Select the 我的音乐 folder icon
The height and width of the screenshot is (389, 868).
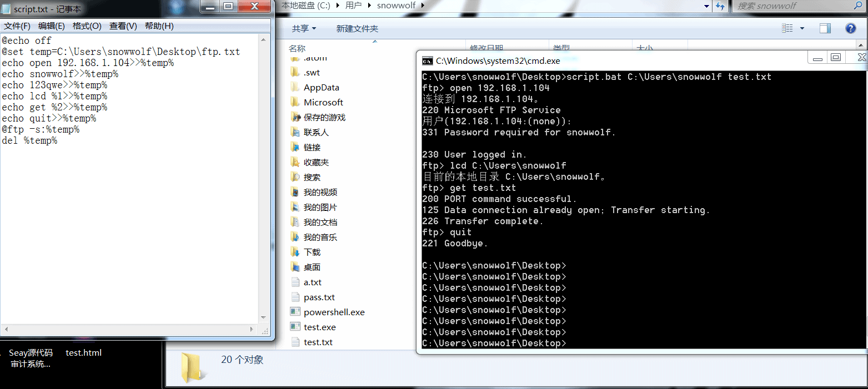[295, 237]
